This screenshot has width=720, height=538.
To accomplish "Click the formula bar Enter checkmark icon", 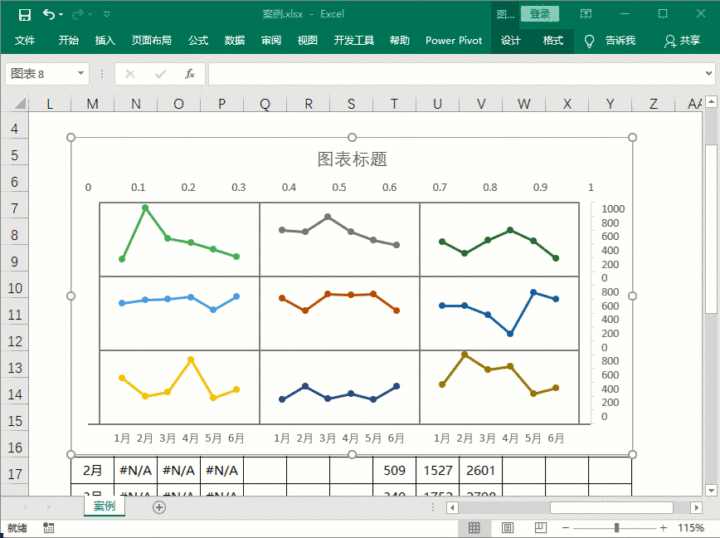I will [160, 74].
